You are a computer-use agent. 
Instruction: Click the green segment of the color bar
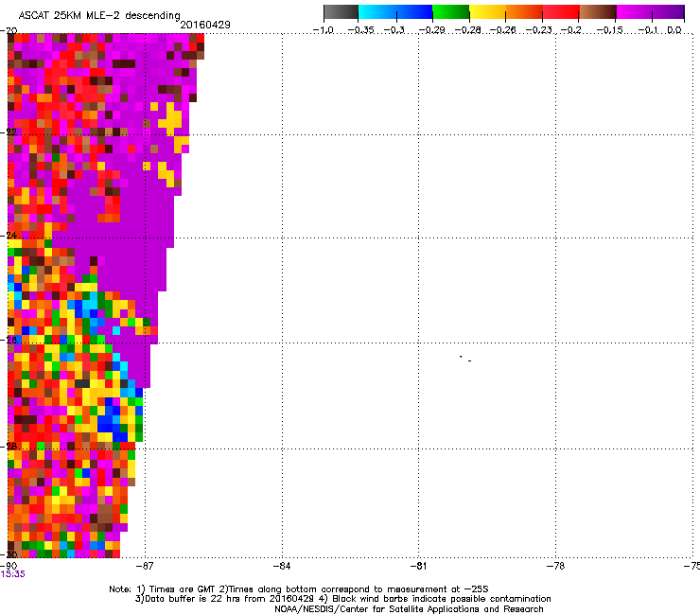point(451,11)
